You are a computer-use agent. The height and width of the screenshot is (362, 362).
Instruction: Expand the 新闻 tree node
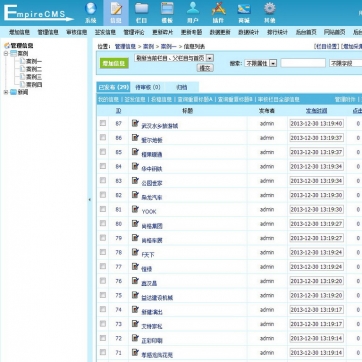tap(6, 92)
